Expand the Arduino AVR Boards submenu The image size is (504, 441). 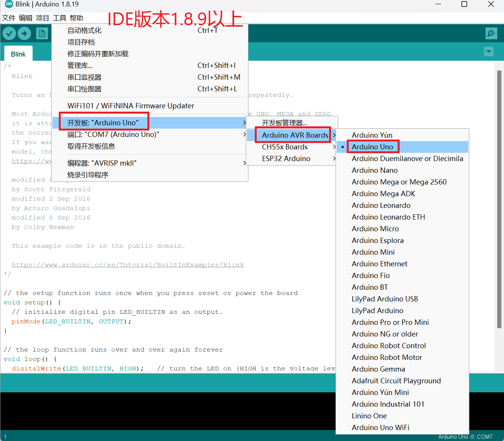click(x=295, y=135)
